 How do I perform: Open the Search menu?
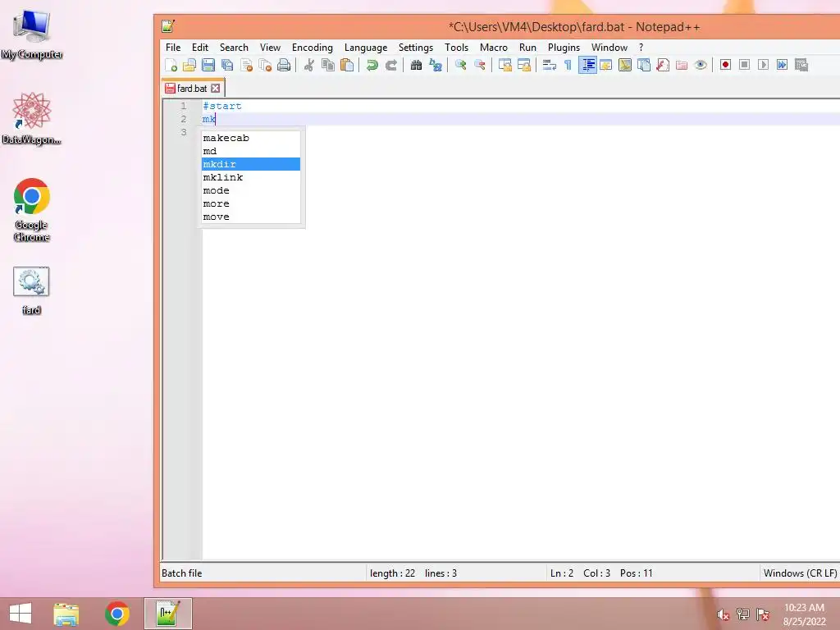point(234,47)
